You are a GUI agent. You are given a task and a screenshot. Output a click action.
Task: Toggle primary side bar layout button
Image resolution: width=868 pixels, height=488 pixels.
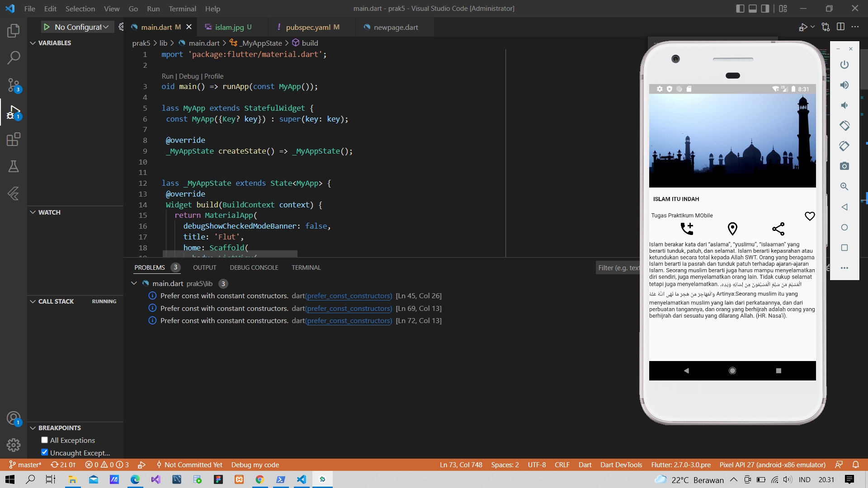[740, 9]
